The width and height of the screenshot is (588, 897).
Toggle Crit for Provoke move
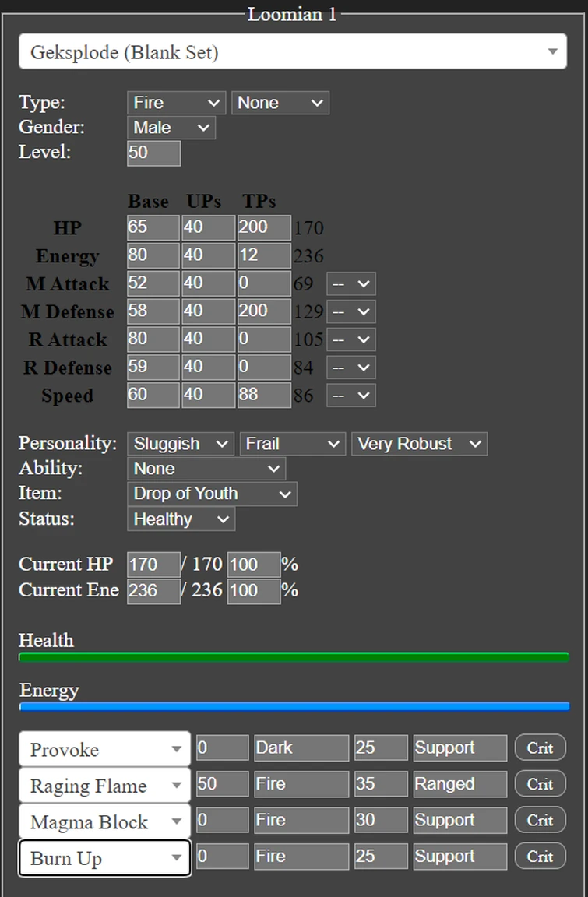click(540, 748)
